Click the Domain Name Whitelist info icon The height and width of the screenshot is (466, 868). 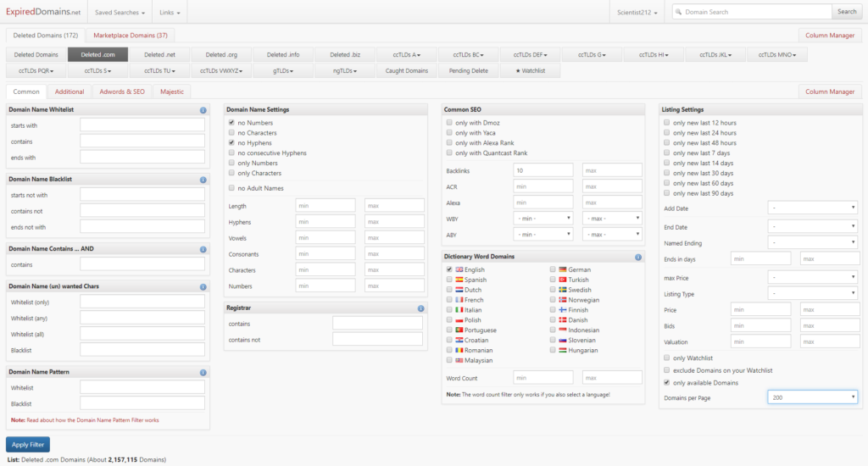(203, 110)
